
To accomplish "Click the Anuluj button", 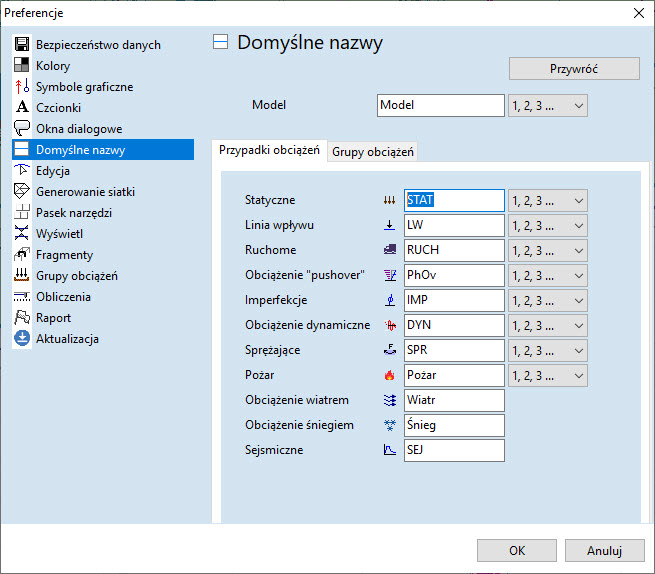I will (604, 551).
